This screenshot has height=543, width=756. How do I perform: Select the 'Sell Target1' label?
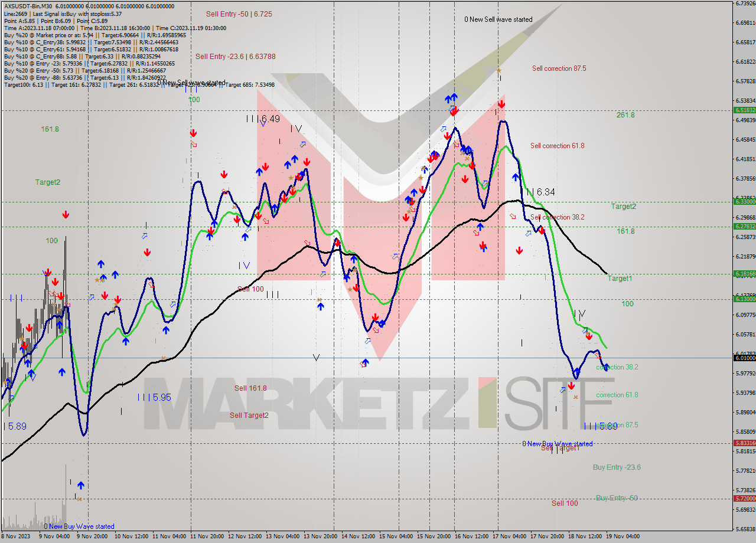(561, 449)
